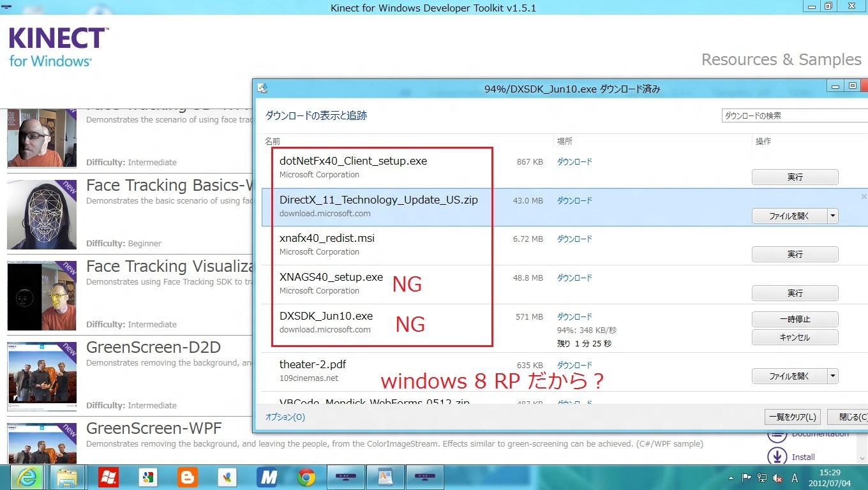The image size is (868, 490).
Task: Open the GreenScreen-D2D sample thumbnail
Action: point(41,376)
